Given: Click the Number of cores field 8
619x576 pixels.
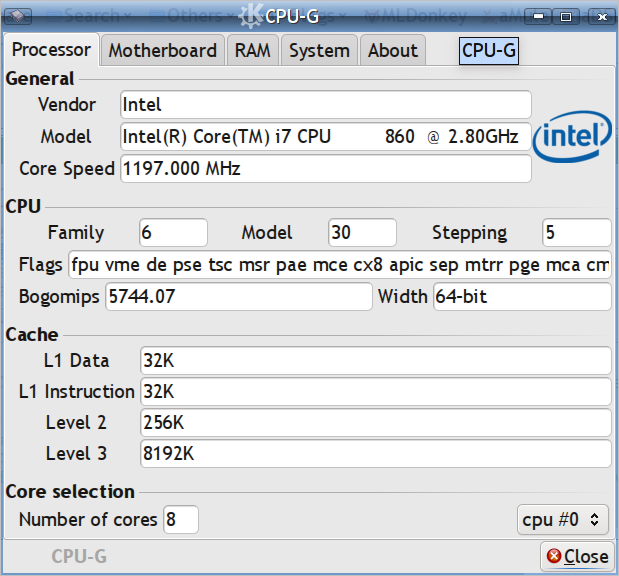Looking at the screenshot, I should [181, 520].
